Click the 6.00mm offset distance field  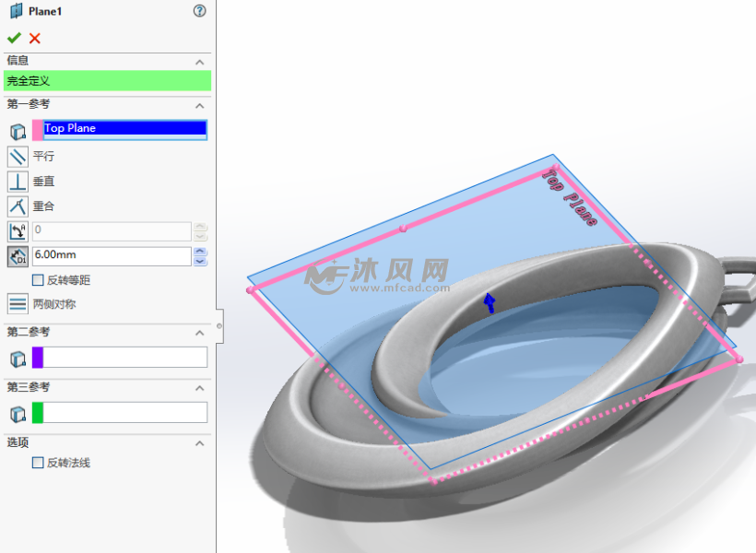point(112,256)
